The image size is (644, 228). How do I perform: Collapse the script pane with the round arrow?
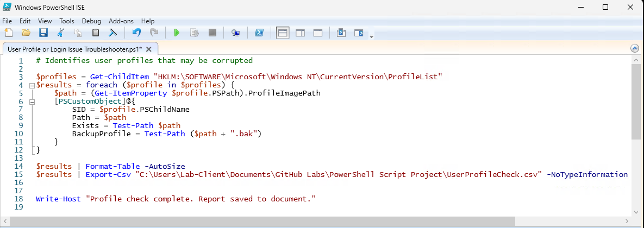pyautogui.click(x=635, y=49)
